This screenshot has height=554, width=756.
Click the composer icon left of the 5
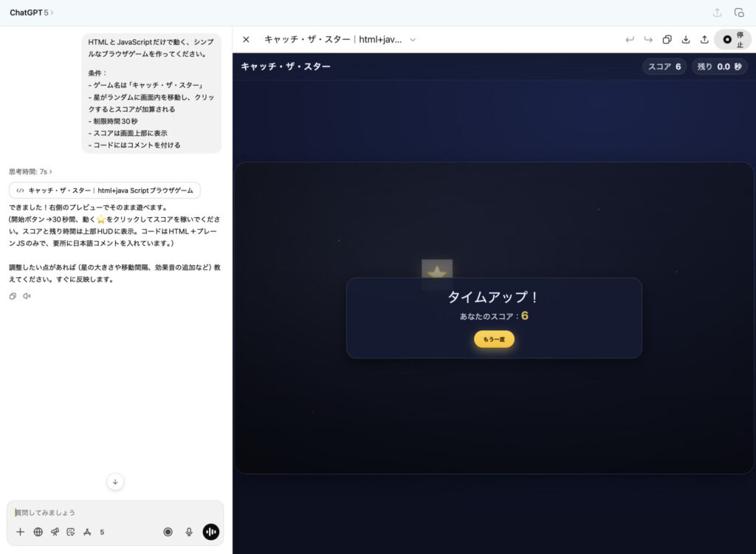tap(87, 532)
